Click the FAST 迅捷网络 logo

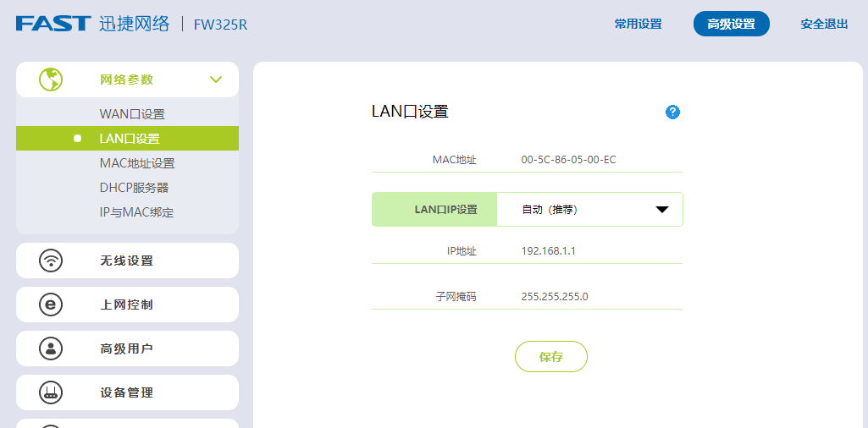91,24
